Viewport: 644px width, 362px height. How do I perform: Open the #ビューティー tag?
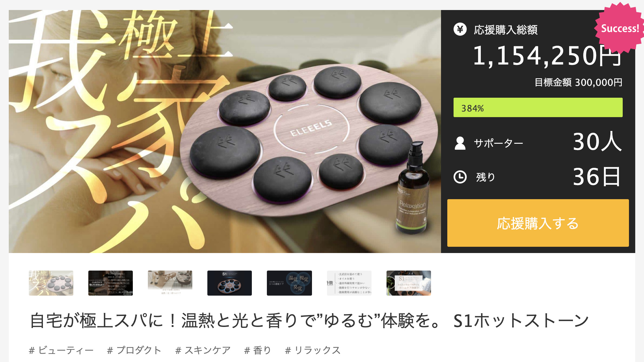(61, 350)
